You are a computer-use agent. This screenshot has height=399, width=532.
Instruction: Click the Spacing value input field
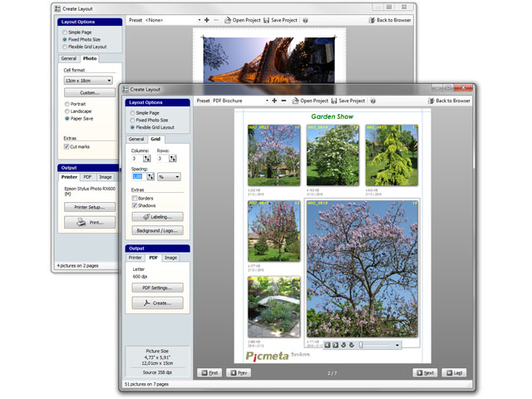coord(138,176)
